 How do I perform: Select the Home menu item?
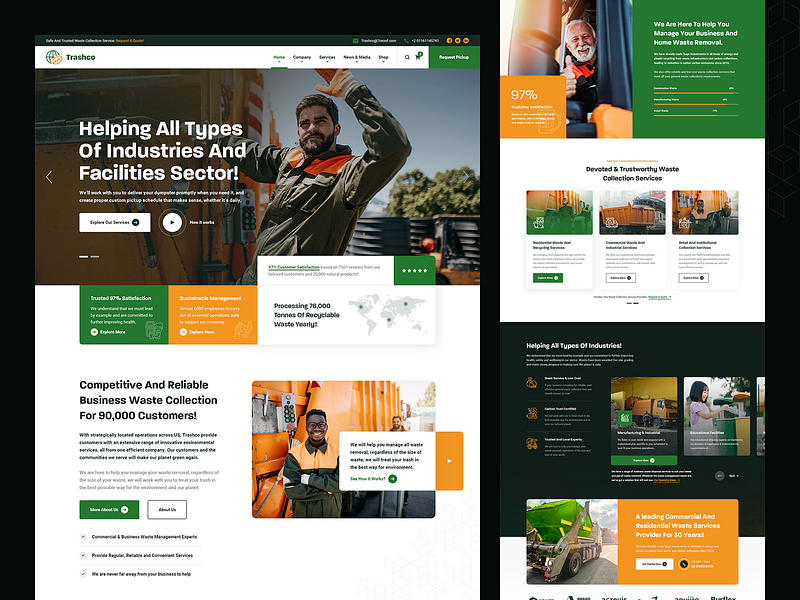tap(279, 57)
